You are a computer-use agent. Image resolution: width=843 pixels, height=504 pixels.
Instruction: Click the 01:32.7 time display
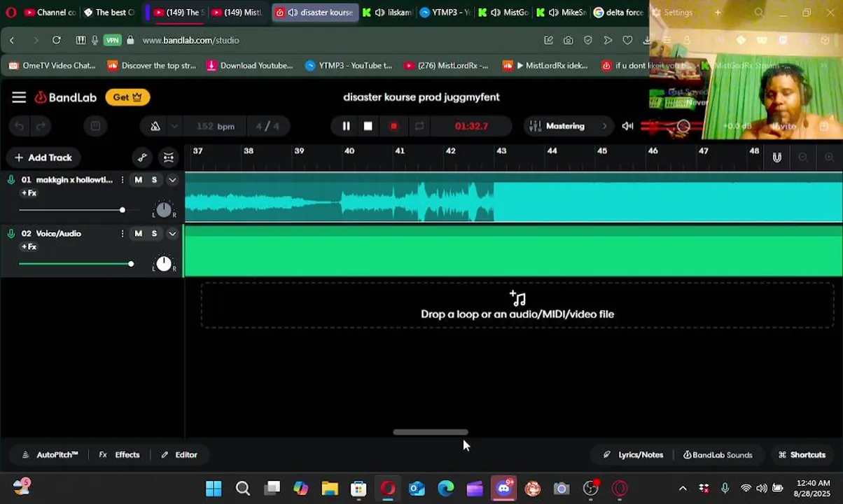471,126
